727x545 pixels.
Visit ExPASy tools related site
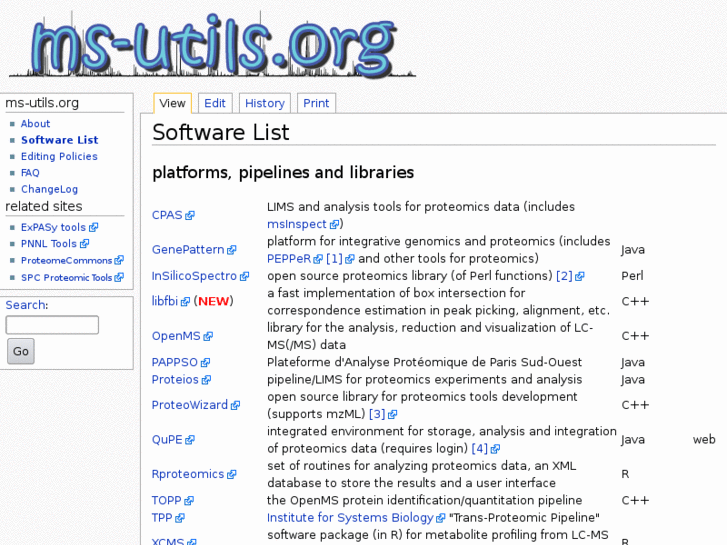(53, 227)
